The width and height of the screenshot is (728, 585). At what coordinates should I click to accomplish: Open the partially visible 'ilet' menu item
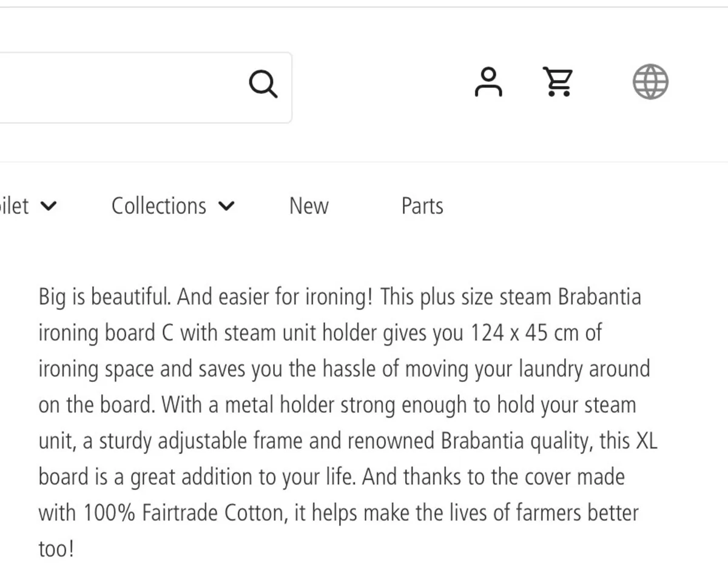click(14, 206)
